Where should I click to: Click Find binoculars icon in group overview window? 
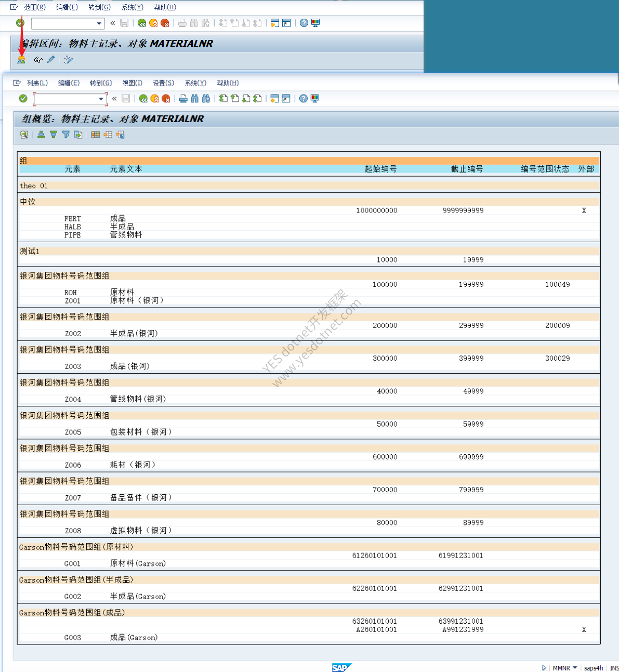coord(195,98)
